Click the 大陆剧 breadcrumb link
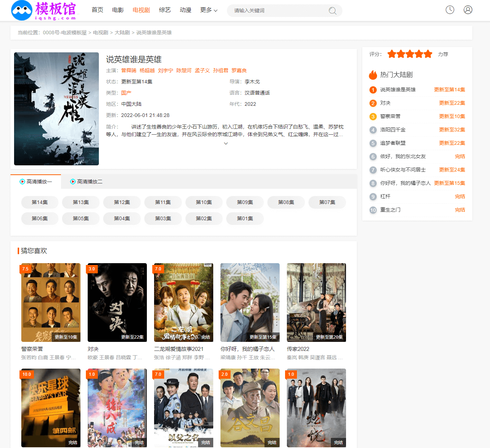Viewport: 490px width, 448px height. coord(122,32)
